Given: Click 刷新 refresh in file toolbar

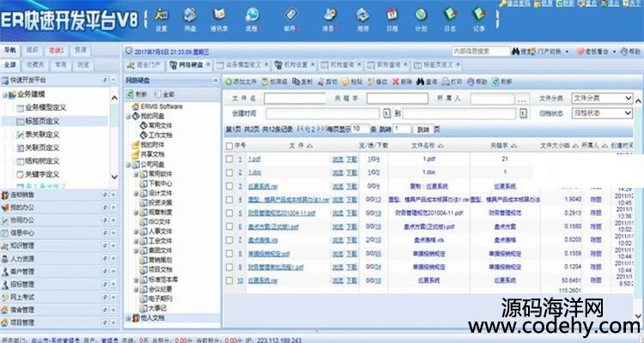Looking at the screenshot, I should 502,81.
